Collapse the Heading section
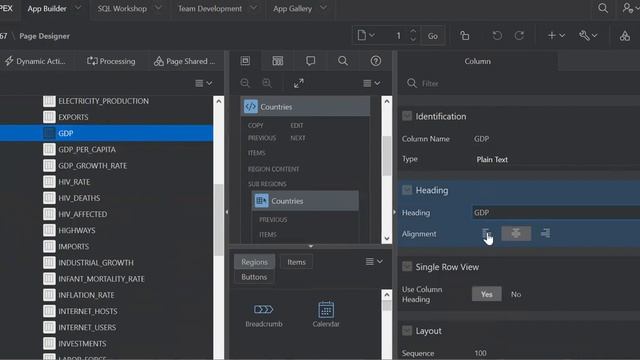 407,190
